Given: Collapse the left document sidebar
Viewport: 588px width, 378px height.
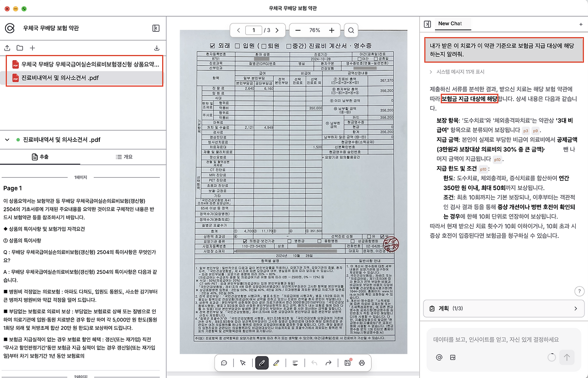Looking at the screenshot, I should click(x=156, y=28).
